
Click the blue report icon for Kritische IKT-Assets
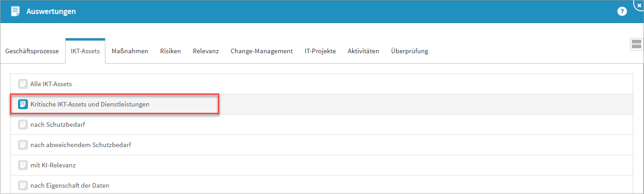[23, 104]
